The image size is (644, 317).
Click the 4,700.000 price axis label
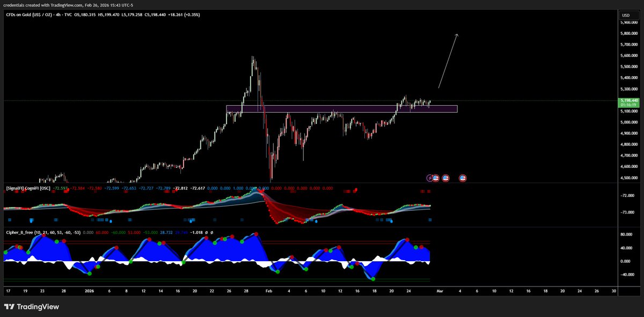[630, 156]
